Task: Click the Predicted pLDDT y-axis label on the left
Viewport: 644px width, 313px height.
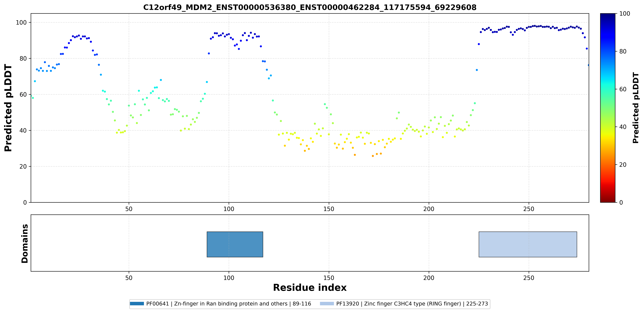Action: pyautogui.click(x=8, y=108)
